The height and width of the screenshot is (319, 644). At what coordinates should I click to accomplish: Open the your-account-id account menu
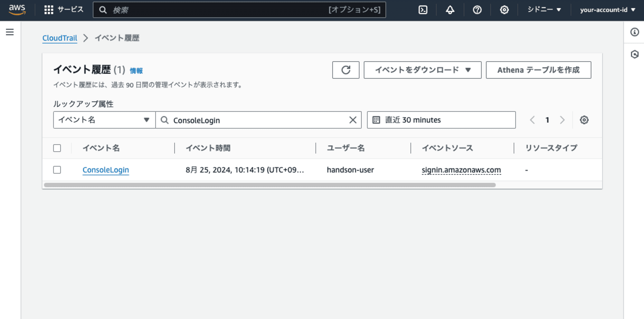pyautogui.click(x=608, y=10)
